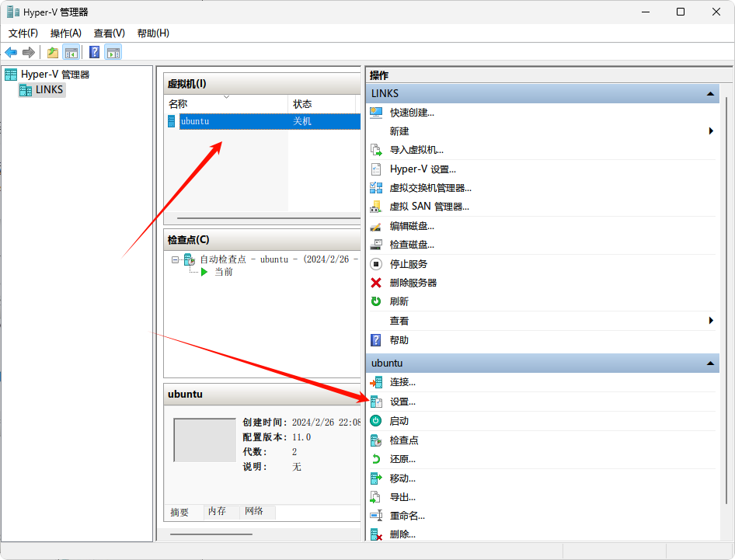Click the 检查点 icon in ubuntu actions
The height and width of the screenshot is (560, 735).
pyautogui.click(x=376, y=440)
